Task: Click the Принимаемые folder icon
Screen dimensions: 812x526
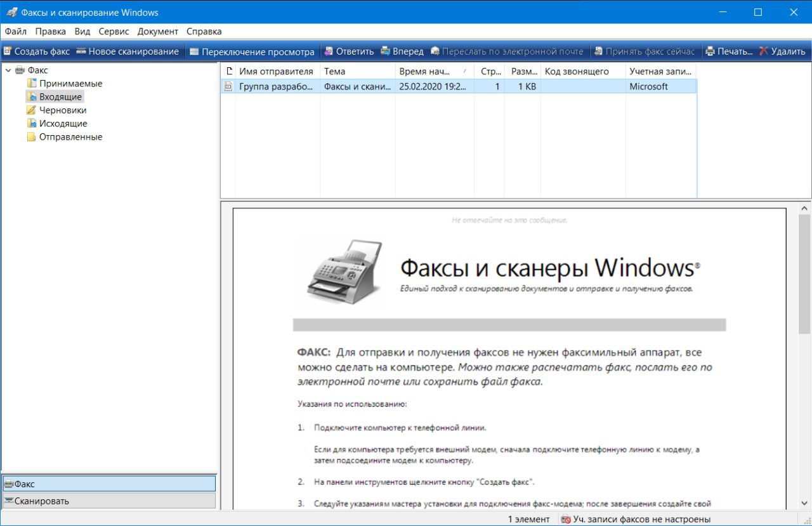Action: [x=32, y=83]
